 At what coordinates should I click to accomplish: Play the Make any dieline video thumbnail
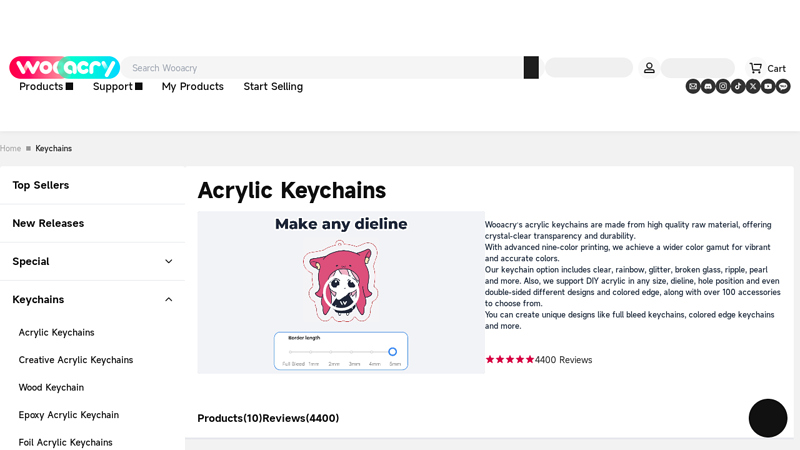click(x=341, y=292)
